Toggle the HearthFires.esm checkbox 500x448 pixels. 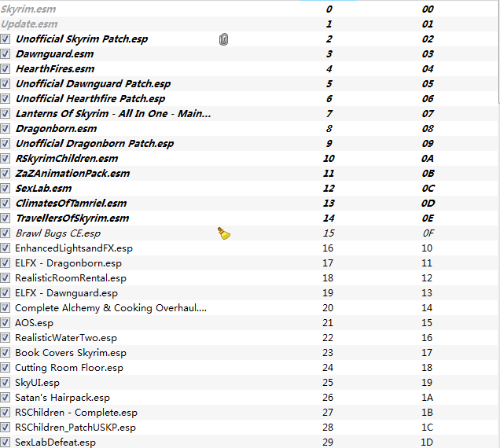(5, 69)
